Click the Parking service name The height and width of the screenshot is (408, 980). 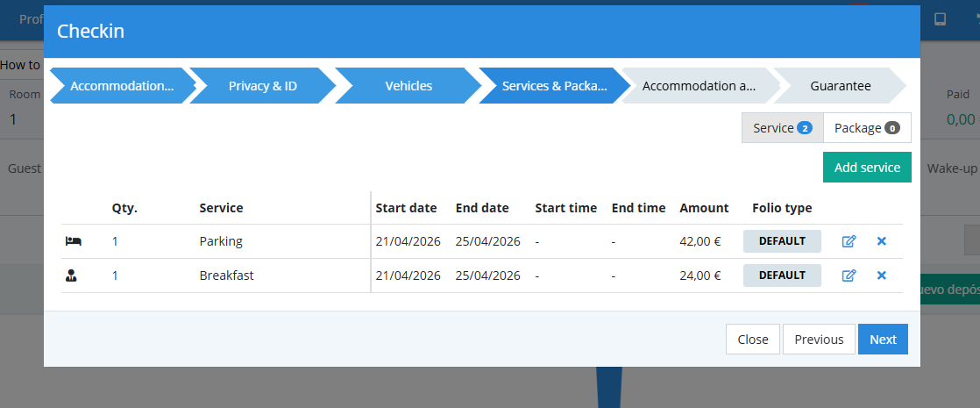[x=221, y=241]
